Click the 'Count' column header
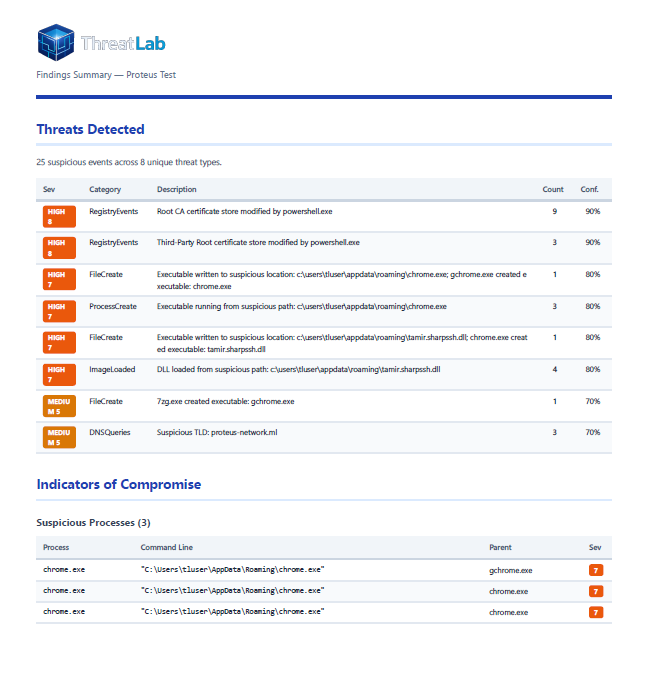Image resolution: width=647 pixels, height=675 pixels. 553,189
